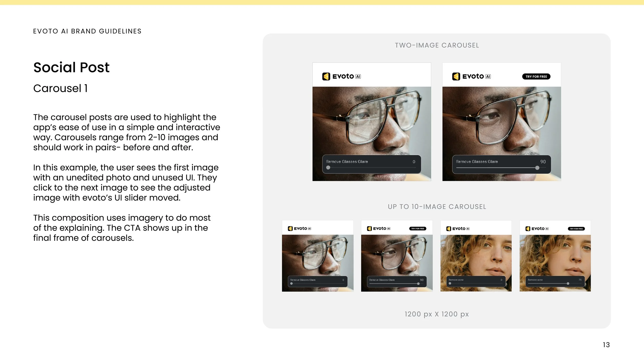Click the large unedited glasses glare photo
644x362 pixels.
click(x=371, y=121)
